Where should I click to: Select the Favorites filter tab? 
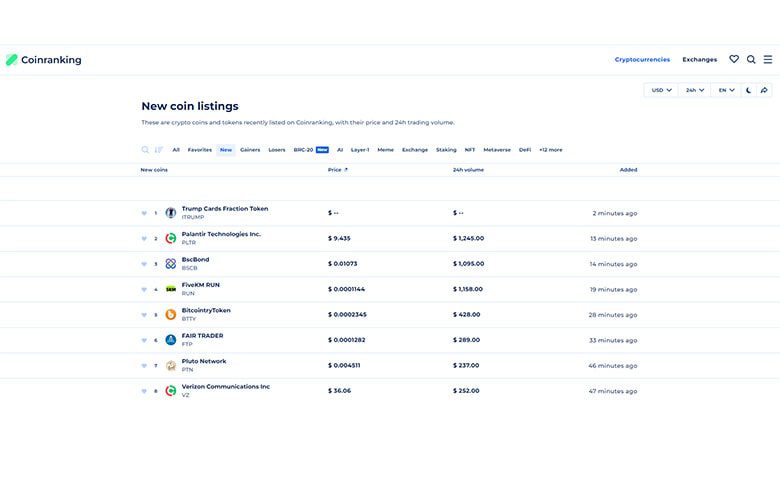(x=199, y=150)
